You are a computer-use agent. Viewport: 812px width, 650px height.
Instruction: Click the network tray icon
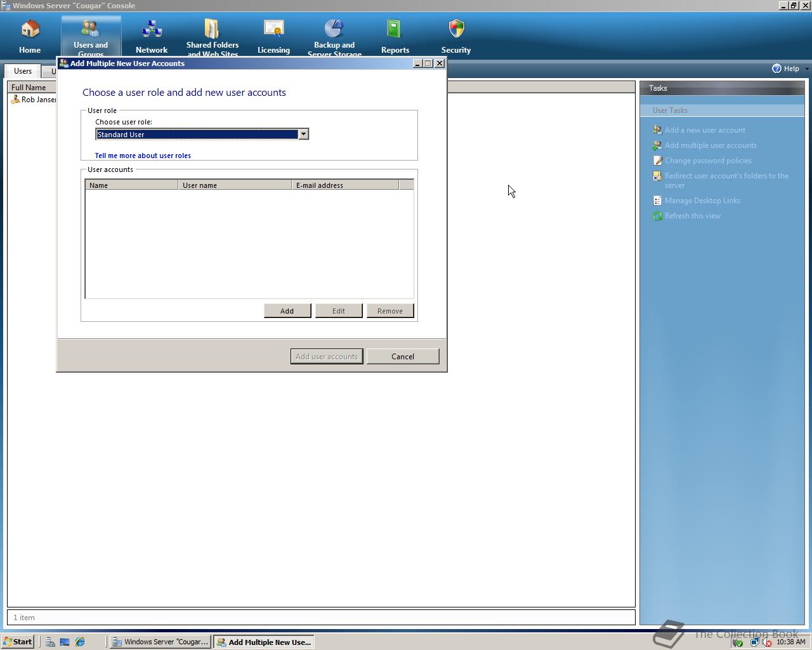(x=754, y=642)
